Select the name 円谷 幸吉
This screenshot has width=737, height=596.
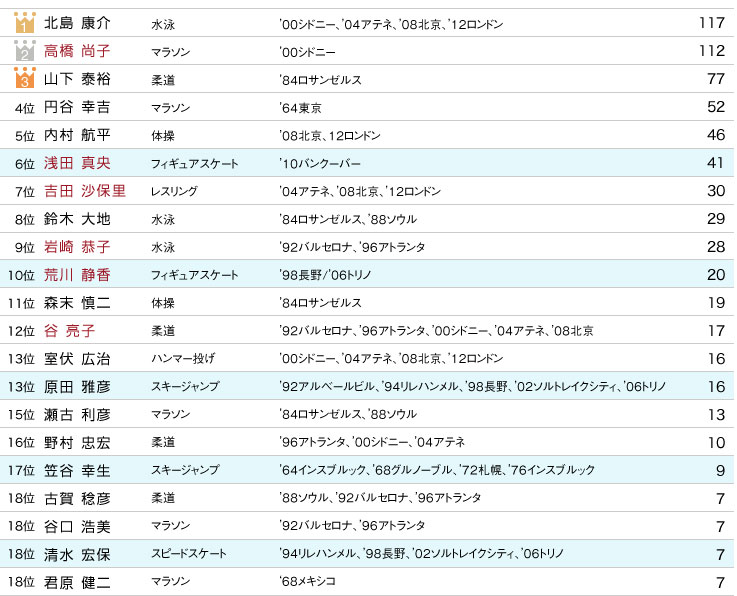[x=77, y=107]
